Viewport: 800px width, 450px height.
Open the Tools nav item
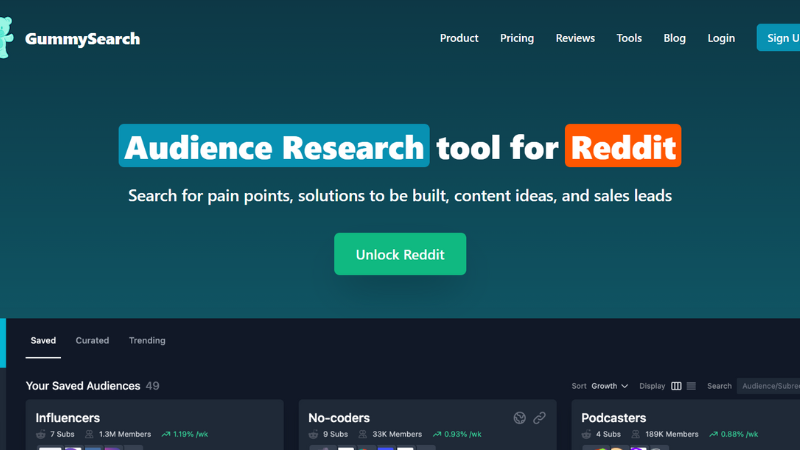tap(629, 38)
